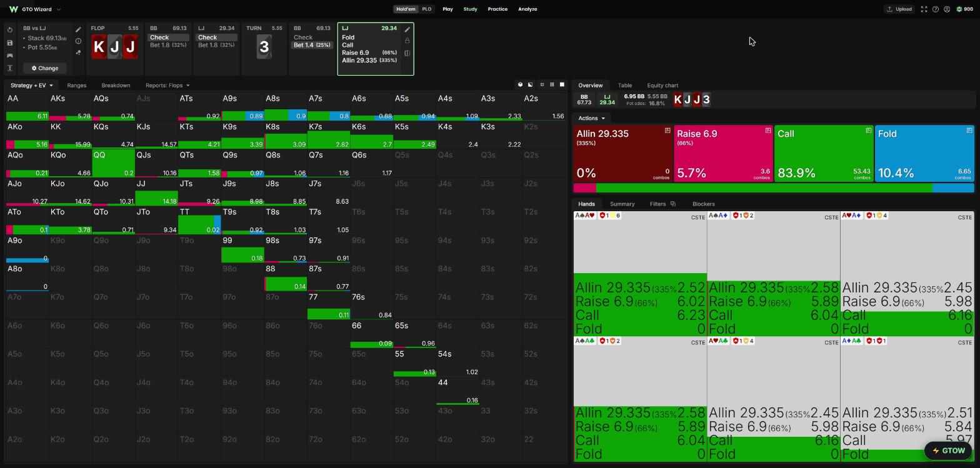This screenshot has height=468, width=980.
Task: Open the Ranges tab
Action: (x=76, y=86)
